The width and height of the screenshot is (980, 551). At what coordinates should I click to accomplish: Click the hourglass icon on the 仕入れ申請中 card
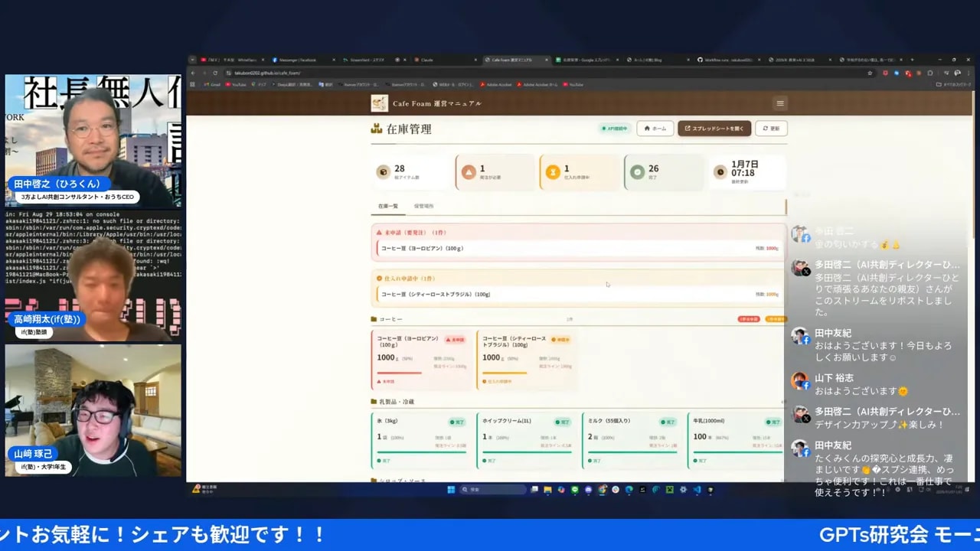click(x=551, y=172)
